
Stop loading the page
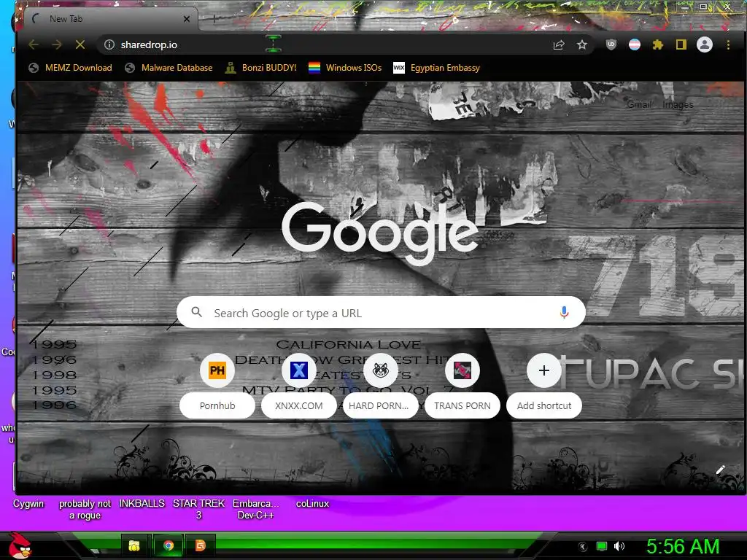click(x=80, y=44)
